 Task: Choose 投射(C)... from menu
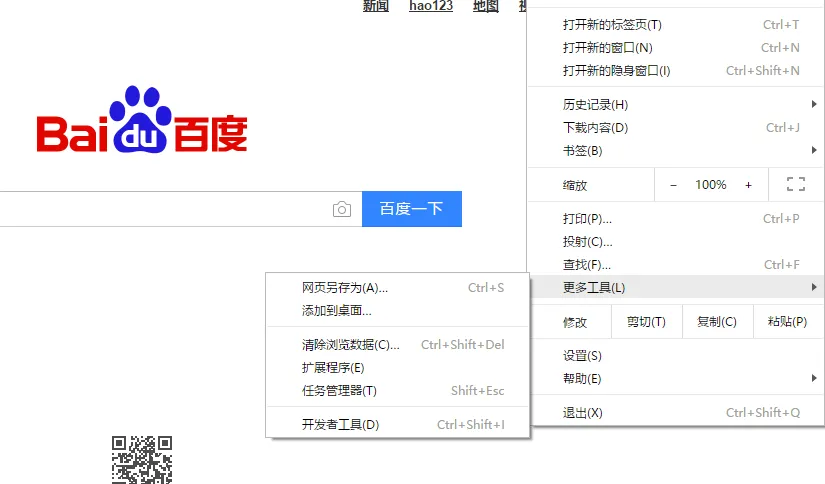click(676, 242)
